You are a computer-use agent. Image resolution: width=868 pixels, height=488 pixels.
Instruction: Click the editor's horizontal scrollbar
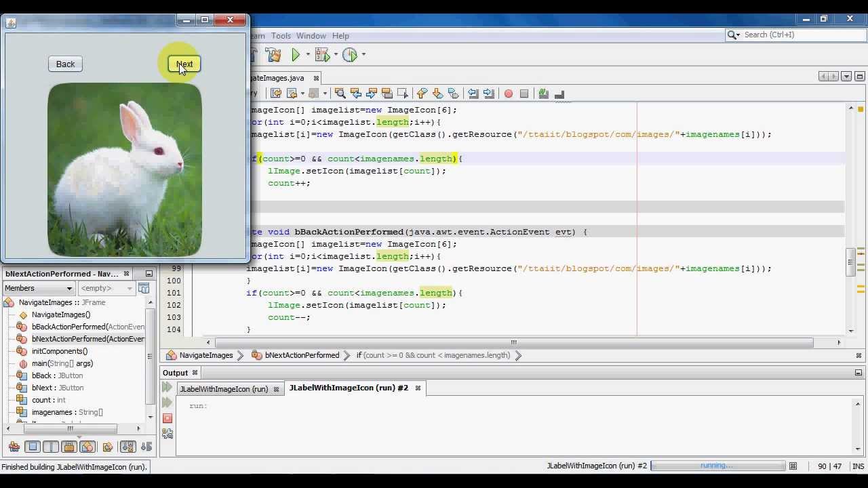(513, 342)
